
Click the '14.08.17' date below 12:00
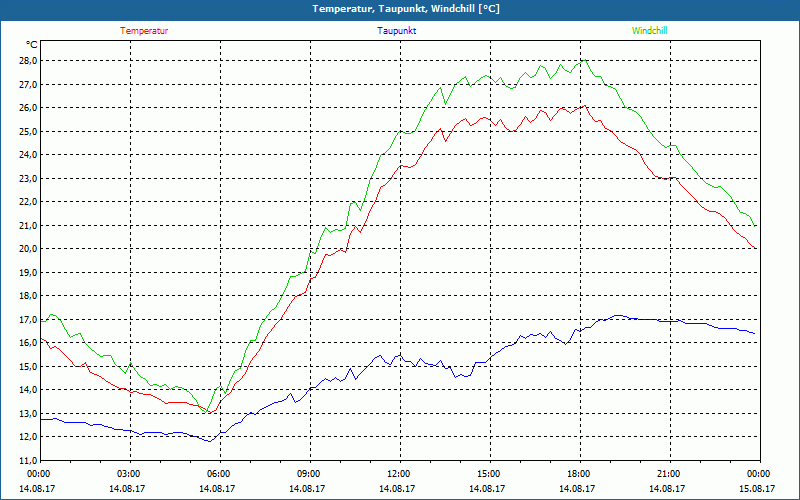pyautogui.click(x=397, y=488)
